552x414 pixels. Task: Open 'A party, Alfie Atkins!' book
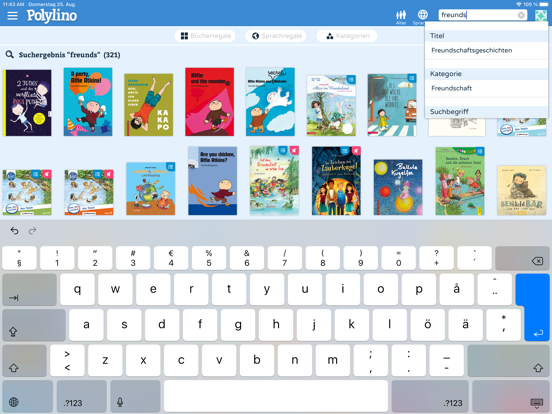tap(88, 102)
